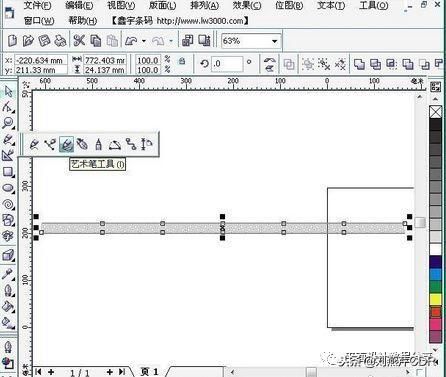The image size is (446, 377).
Task: Click the Print icon in toolbar
Action: click(60, 41)
